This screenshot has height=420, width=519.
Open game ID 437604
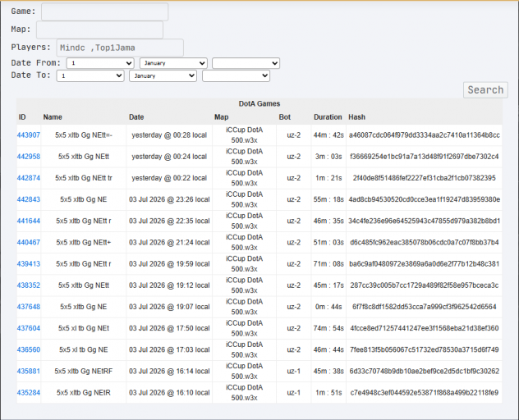[x=29, y=328]
